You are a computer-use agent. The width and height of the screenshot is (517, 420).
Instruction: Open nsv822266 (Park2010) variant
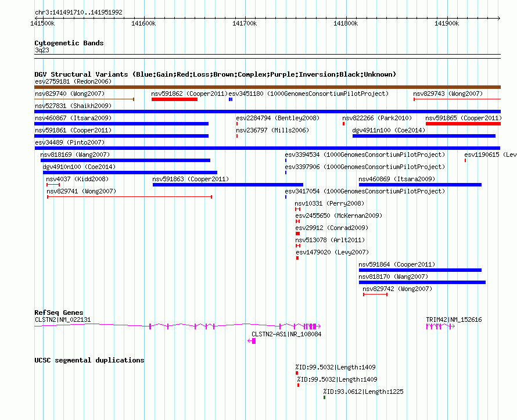(377, 118)
